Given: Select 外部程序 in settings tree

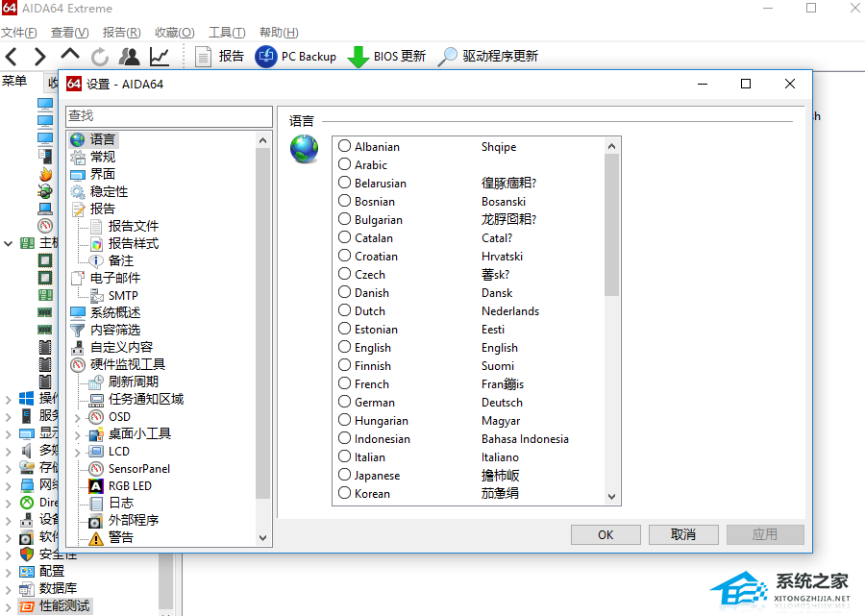Looking at the screenshot, I should [x=125, y=521].
